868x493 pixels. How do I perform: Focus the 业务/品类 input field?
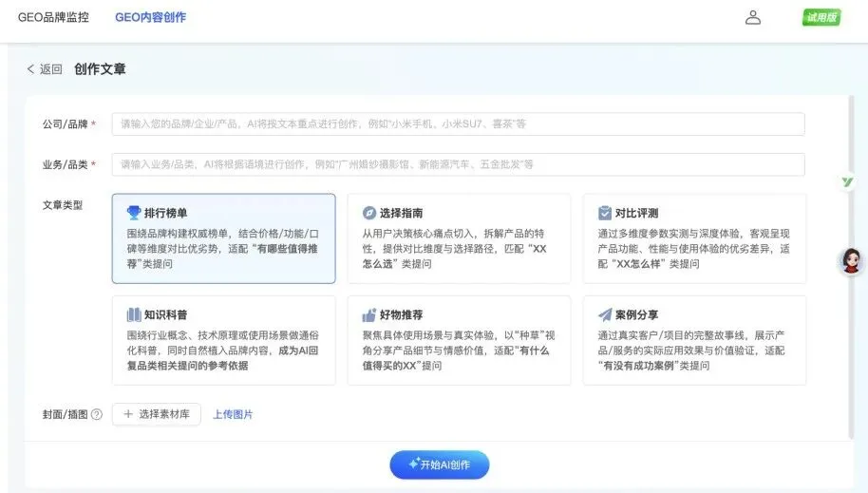(x=459, y=164)
